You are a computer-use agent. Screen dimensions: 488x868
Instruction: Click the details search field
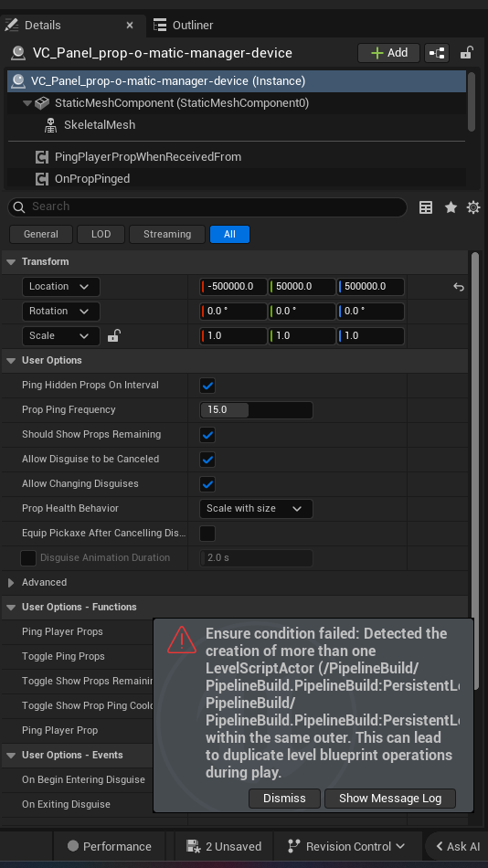tap(207, 207)
